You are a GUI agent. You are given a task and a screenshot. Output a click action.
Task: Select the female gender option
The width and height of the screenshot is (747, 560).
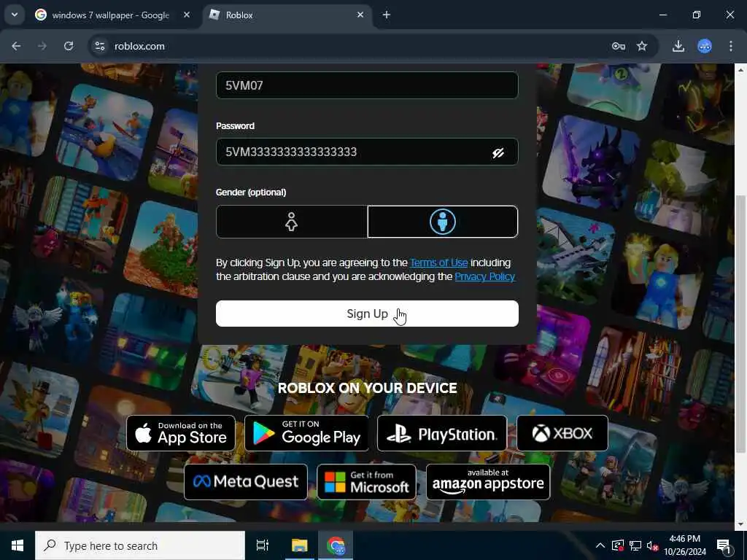point(292,222)
